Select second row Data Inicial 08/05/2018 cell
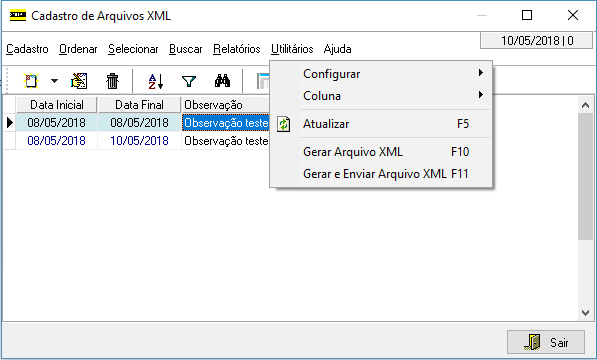This screenshot has width=597, height=360. (56, 141)
